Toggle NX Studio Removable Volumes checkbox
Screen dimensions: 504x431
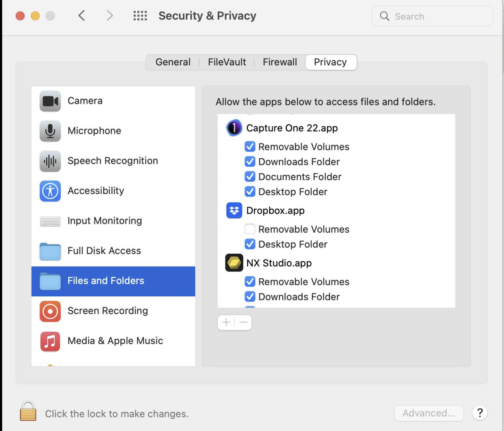250,282
